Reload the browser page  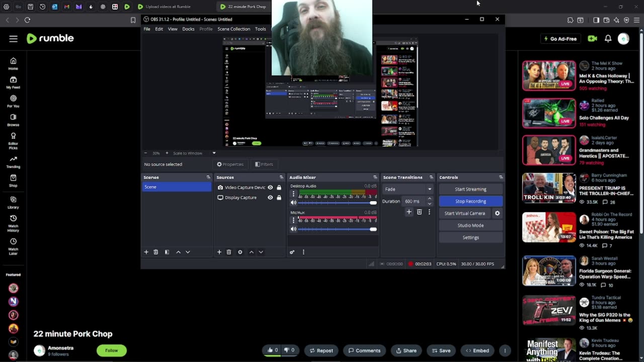coord(27,20)
